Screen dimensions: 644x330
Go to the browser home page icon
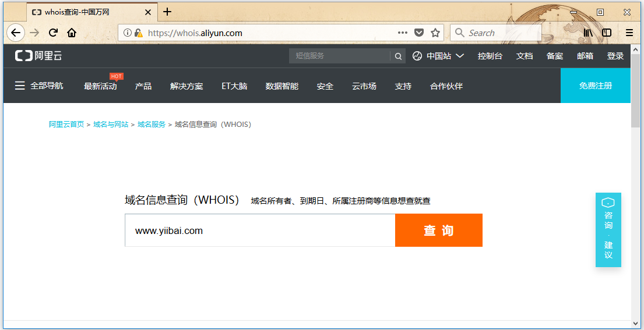72,33
